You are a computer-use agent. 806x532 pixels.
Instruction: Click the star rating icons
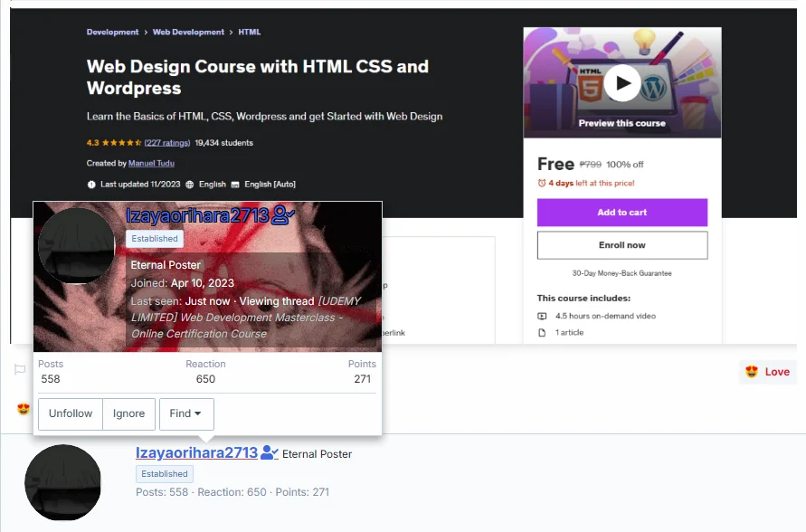(x=121, y=143)
